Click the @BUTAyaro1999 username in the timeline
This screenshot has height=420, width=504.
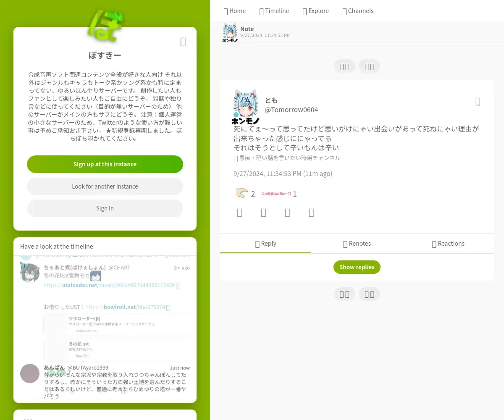point(88,367)
